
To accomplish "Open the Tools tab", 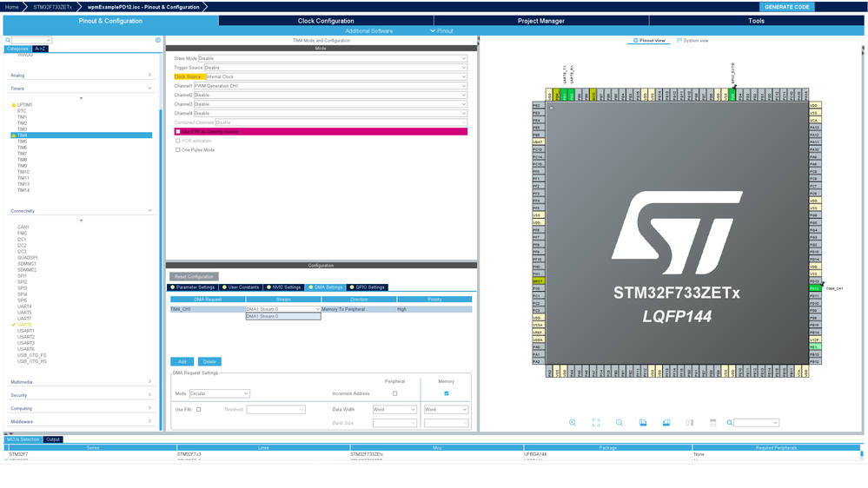I will click(x=756, y=21).
